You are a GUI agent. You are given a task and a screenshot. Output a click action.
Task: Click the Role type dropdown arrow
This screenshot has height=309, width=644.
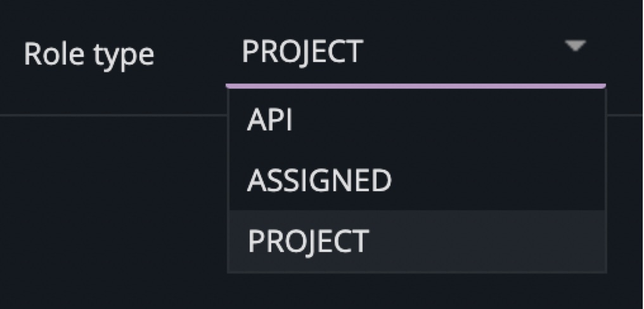click(575, 46)
